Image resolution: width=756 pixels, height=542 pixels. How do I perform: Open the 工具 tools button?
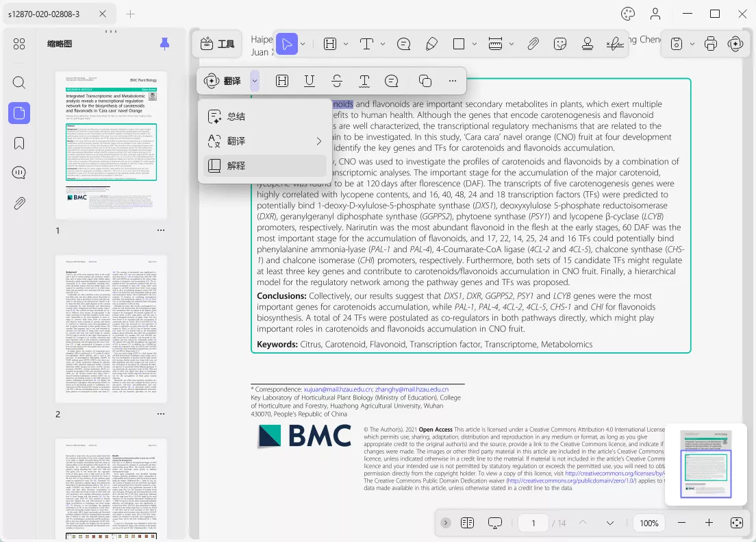coord(218,44)
